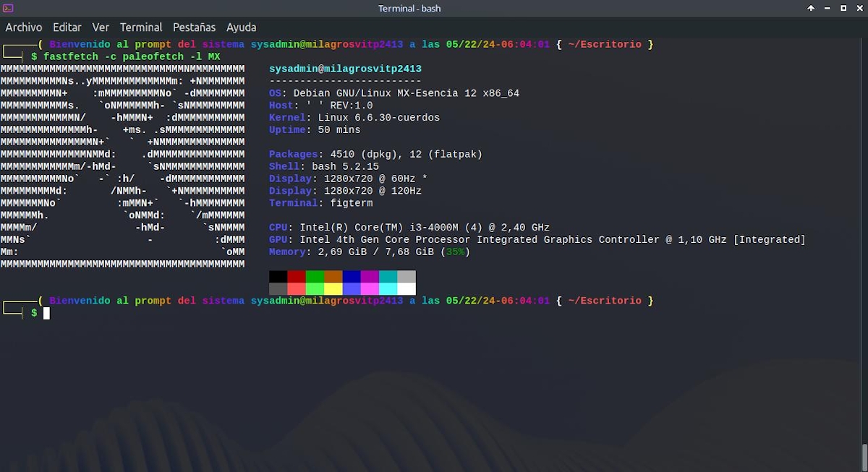Open the Terminal menu
This screenshot has width=868, height=472.
[x=141, y=27]
